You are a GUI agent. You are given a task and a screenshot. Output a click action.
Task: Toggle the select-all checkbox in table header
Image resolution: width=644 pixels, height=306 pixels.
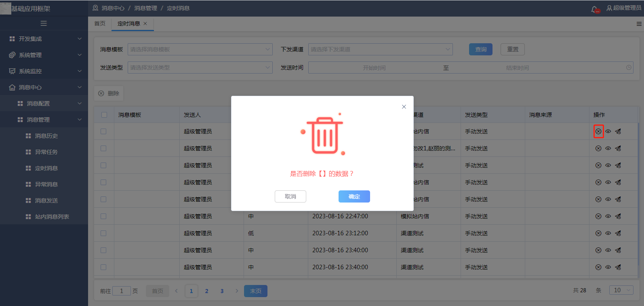[x=104, y=115]
